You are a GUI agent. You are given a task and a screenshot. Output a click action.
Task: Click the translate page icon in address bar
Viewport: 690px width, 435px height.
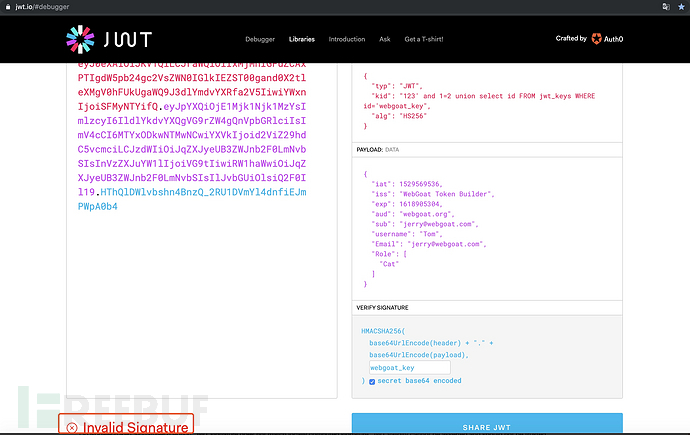coord(666,7)
